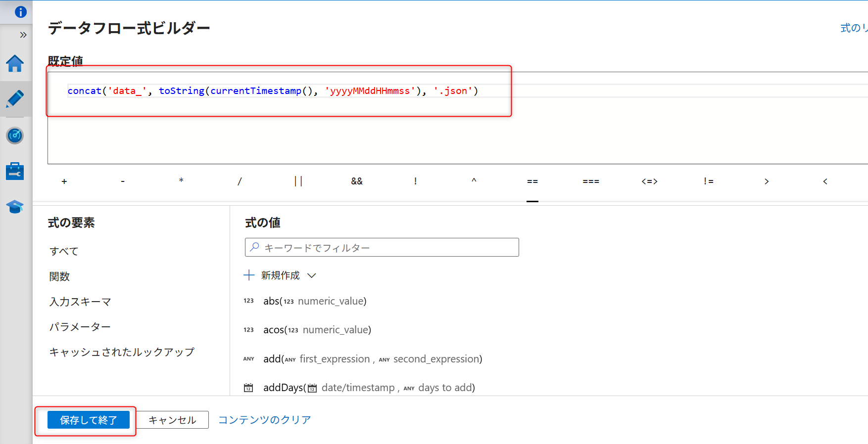Click 保存して終了 button

pos(89,420)
